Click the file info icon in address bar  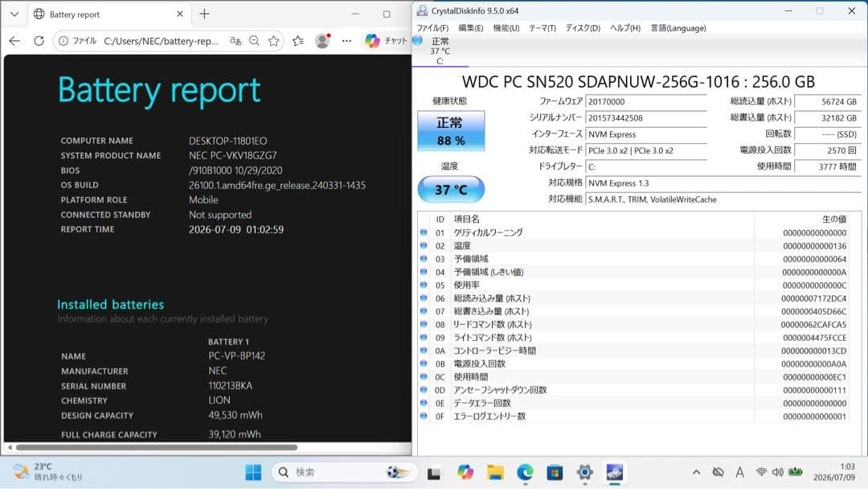(63, 40)
